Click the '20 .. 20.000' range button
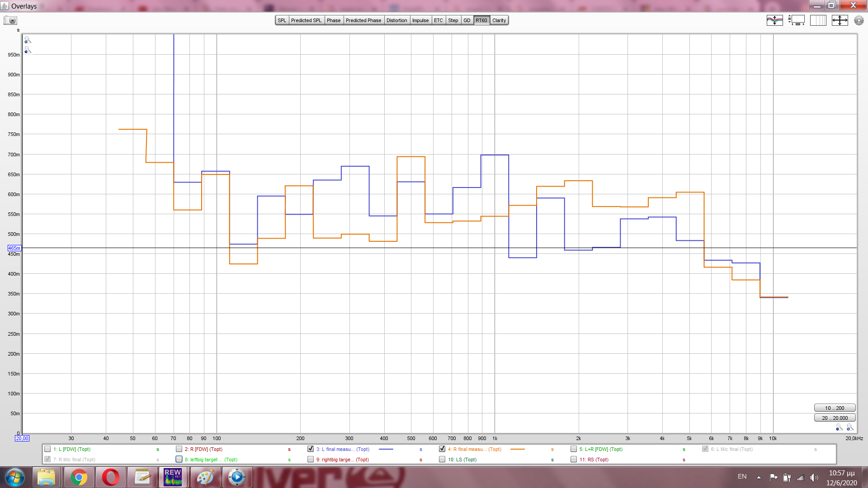Image resolution: width=868 pixels, height=488 pixels. tap(834, 418)
